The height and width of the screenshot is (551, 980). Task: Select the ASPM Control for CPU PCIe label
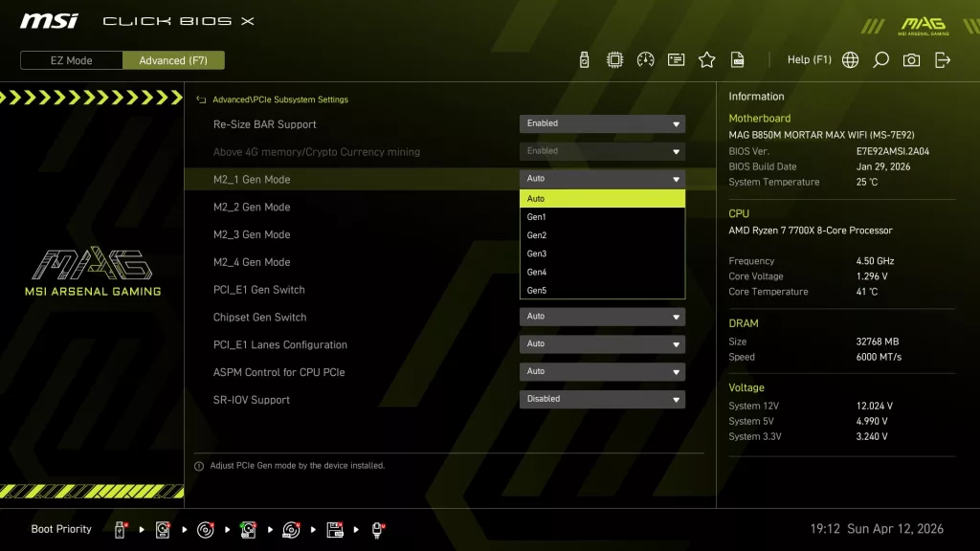point(278,372)
